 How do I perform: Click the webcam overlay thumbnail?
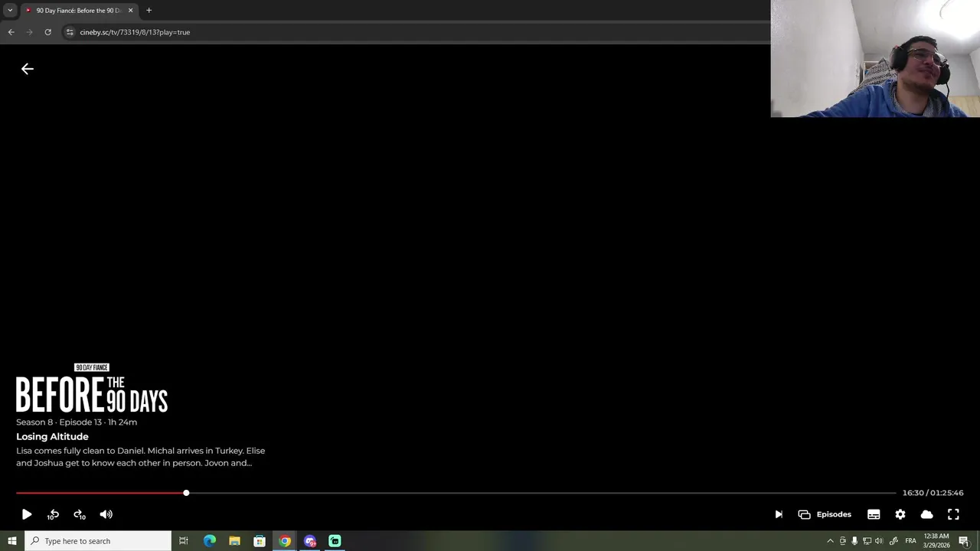875,59
